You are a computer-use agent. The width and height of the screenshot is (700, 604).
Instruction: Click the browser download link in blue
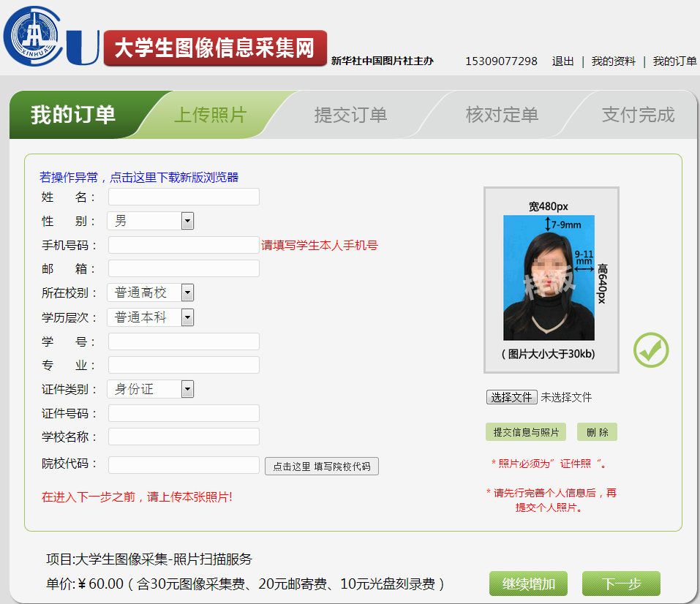[139, 177]
